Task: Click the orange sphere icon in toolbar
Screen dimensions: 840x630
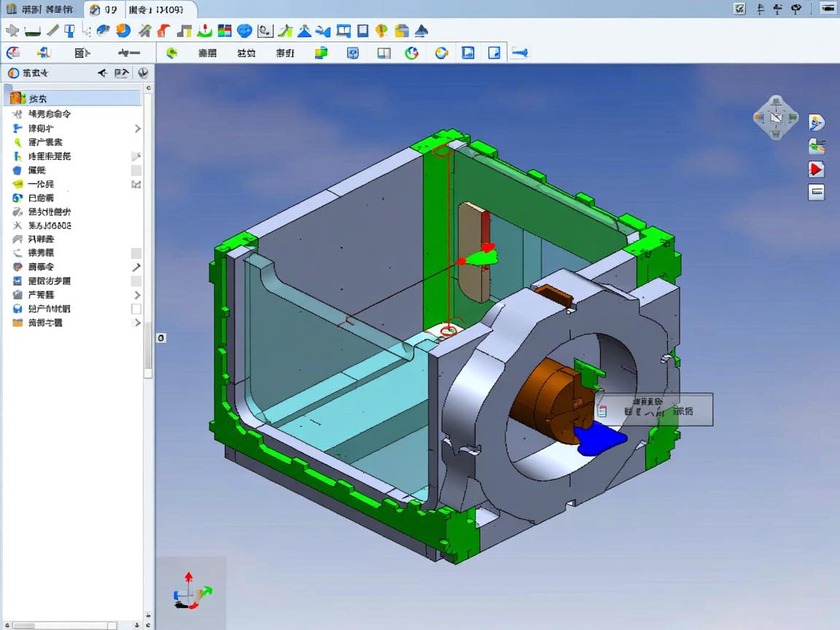Action: point(123,31)
